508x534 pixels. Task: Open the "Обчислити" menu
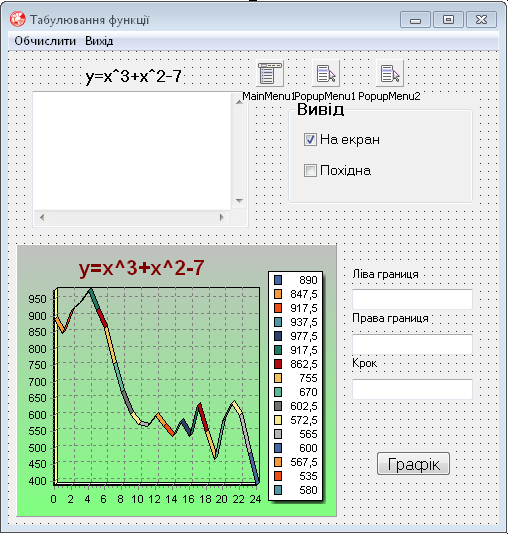pos(45,41)
